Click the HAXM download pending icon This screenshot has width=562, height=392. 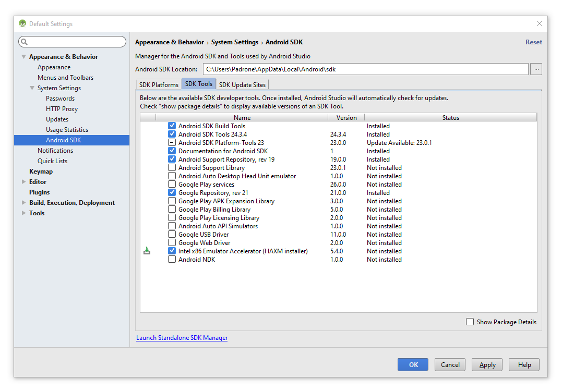coord(147,251)
